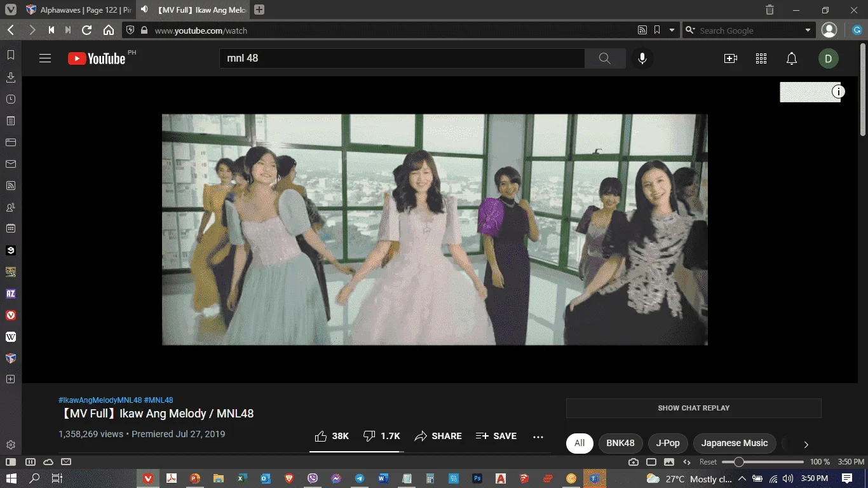Open the YouTube account avatar D
The height and width of the screenshot is (488, 868).
pyautogui.click(x=829, y=58)
